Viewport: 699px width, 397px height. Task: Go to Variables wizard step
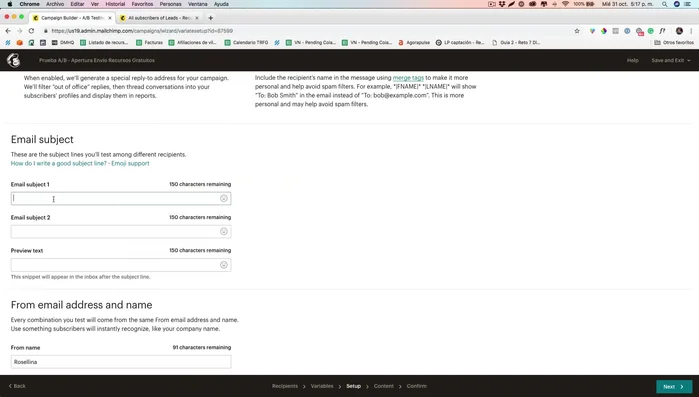coord(322,386)
